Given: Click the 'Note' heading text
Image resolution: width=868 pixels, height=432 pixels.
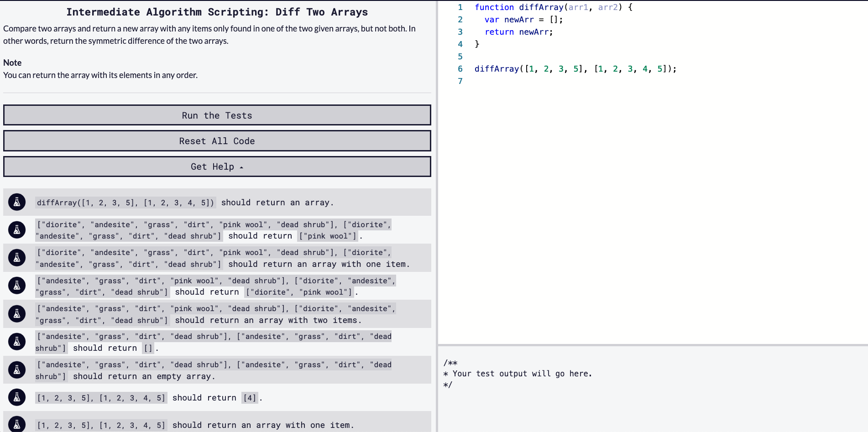Looking at the screenshot, I should [x=12, y=62].
